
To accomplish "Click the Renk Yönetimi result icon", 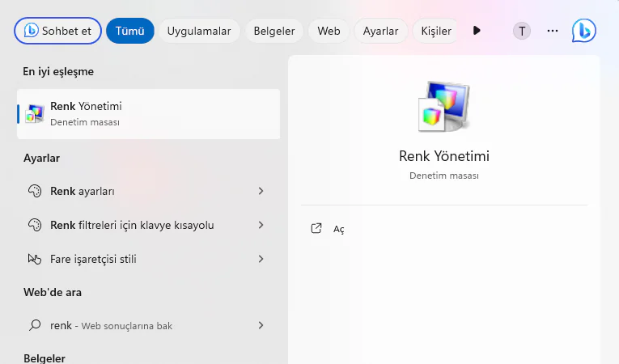I will (34, 114).
